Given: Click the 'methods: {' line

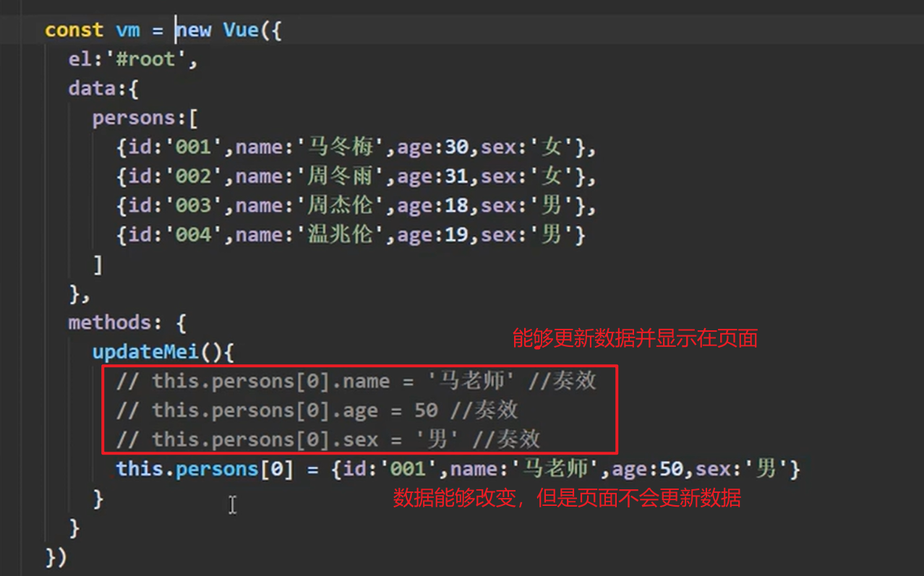Looking at the screenshot, I should [127, 322].
